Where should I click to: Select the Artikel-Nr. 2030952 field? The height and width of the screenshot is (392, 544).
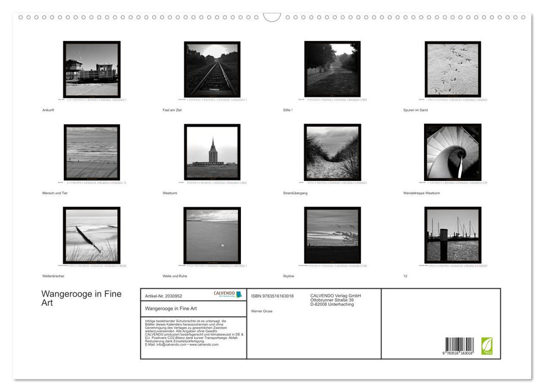click(x=164, y=295)
